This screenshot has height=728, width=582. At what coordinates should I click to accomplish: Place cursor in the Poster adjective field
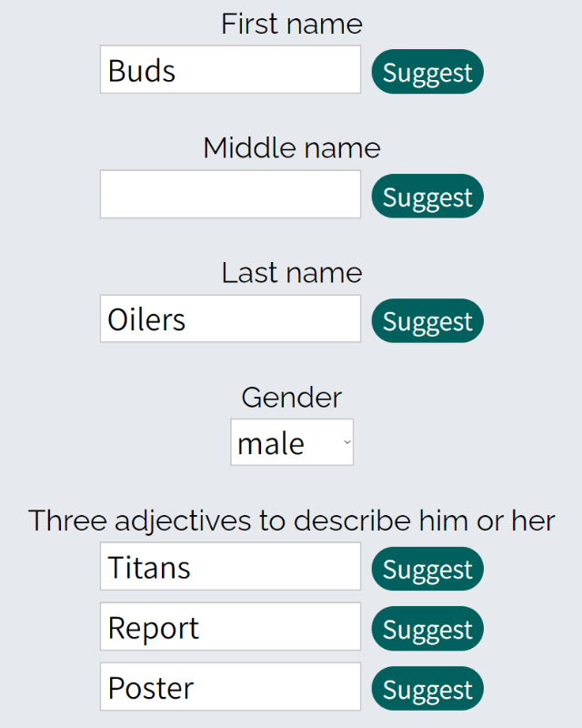(230, 688)
